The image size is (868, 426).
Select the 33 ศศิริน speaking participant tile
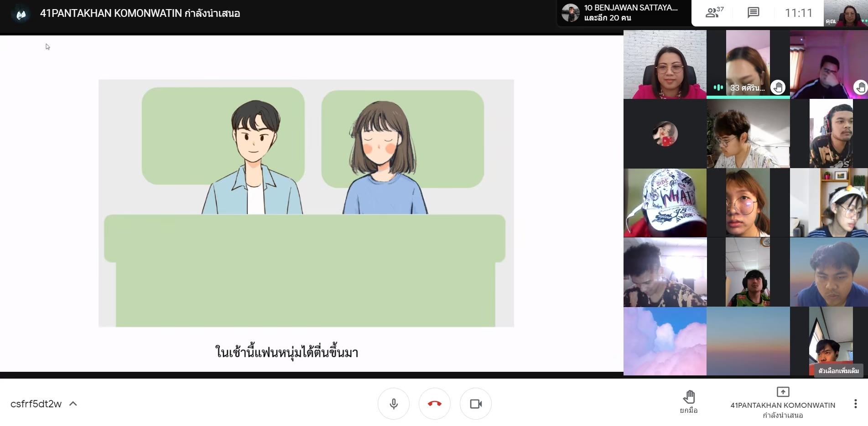coord(748,65)
